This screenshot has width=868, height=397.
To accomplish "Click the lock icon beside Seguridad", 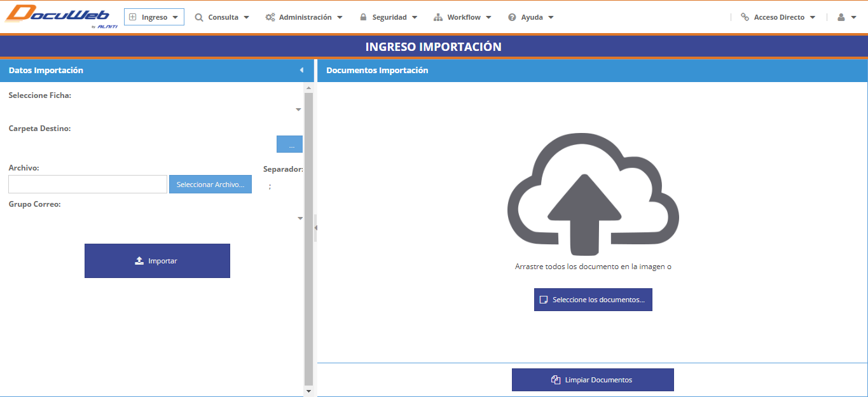I will 364,17.
